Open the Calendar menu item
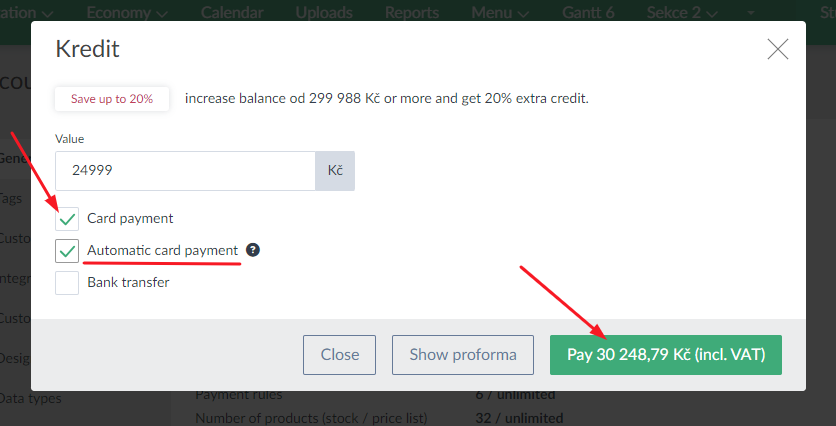Viewport: 836px width, 426px height. point(232,12)
